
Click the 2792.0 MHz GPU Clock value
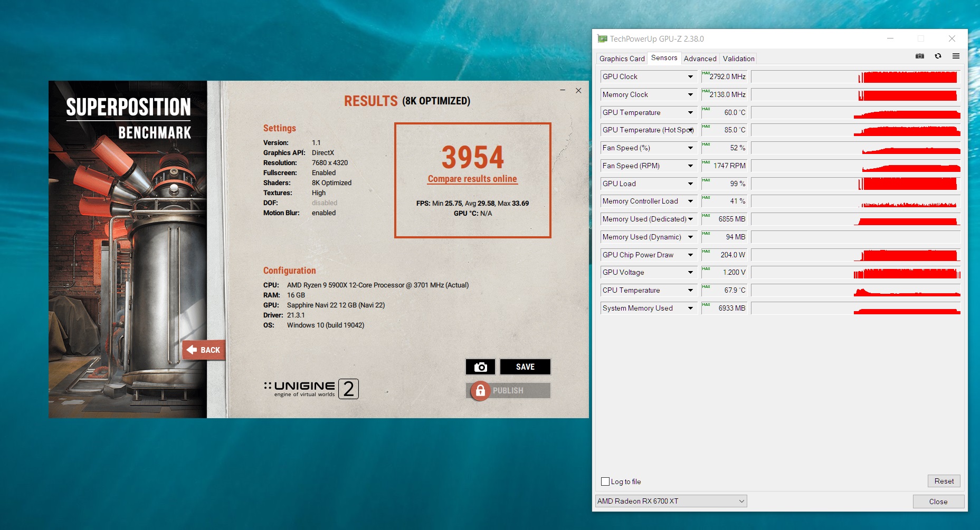pyautogui.click(x=727, y=76)
